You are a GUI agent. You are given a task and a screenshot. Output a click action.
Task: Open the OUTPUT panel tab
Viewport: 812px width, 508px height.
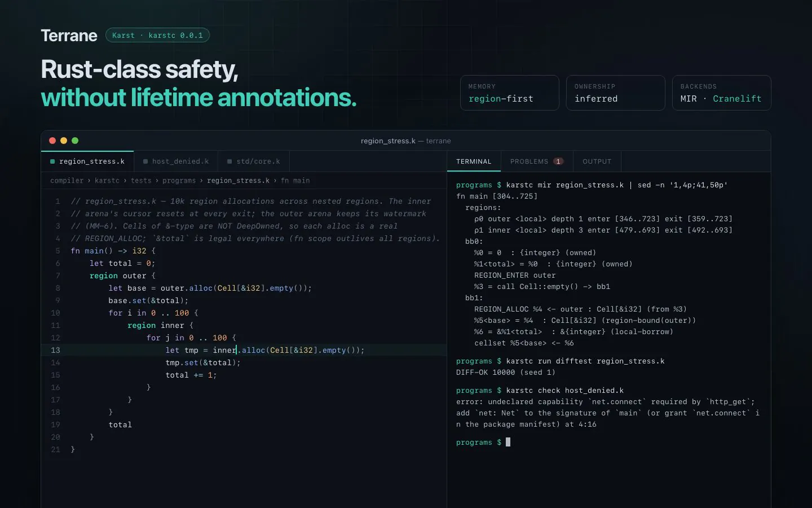click(x=597, y=161)
